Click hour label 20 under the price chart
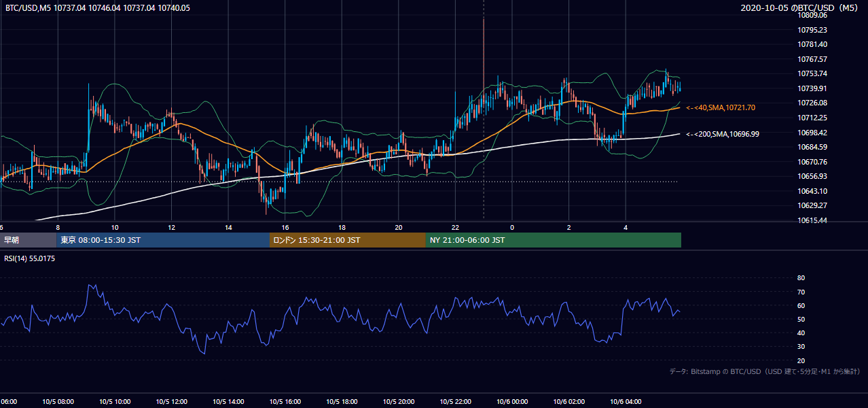The width and height of the screenshot is (868, 408). coord(399,228)
